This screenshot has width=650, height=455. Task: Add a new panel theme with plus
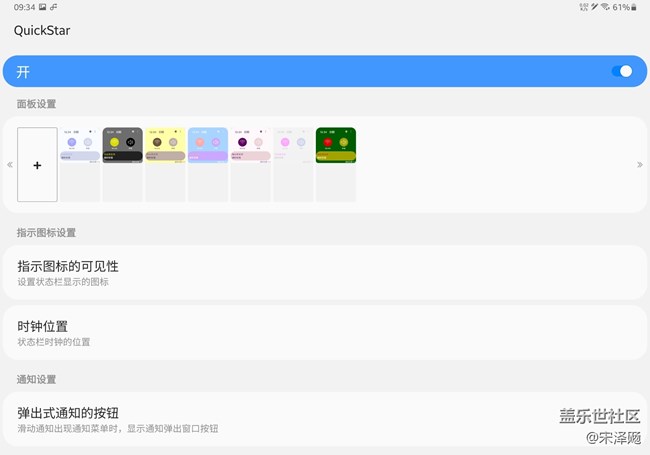click(x=37, y=165)
